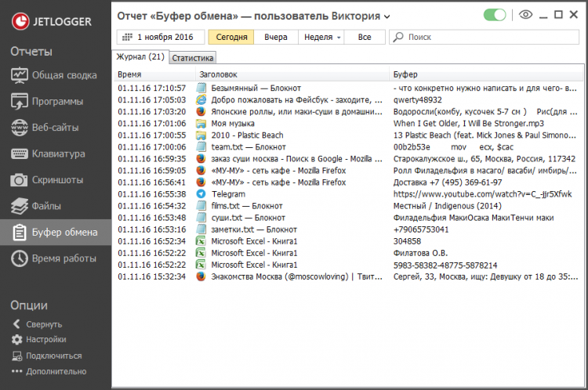The width and height of the screenshot is (588, 390).
Task: Collapse sidebar with Свернуть
Action: pos(38,324)
